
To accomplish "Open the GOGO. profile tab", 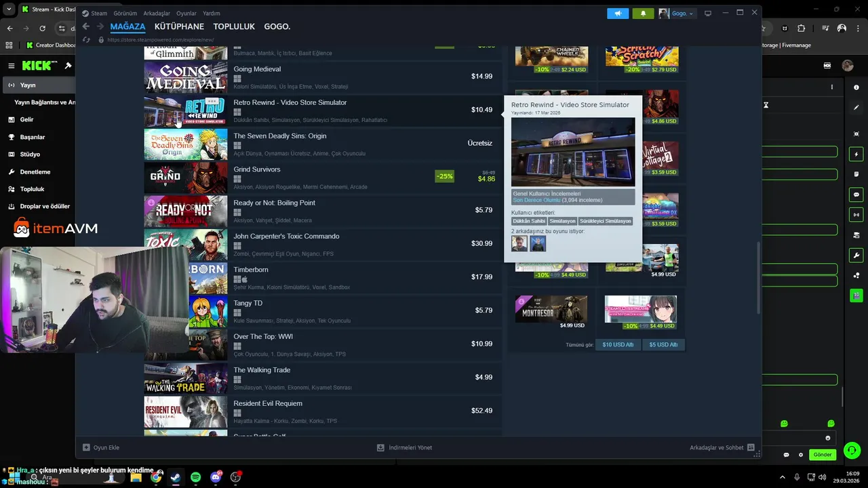I will 277,26.
